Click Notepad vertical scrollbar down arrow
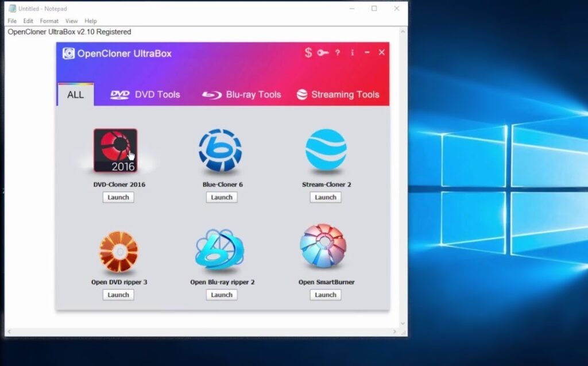Image resolution: width=588 pixels, height=366 pixels. (403, 323)
